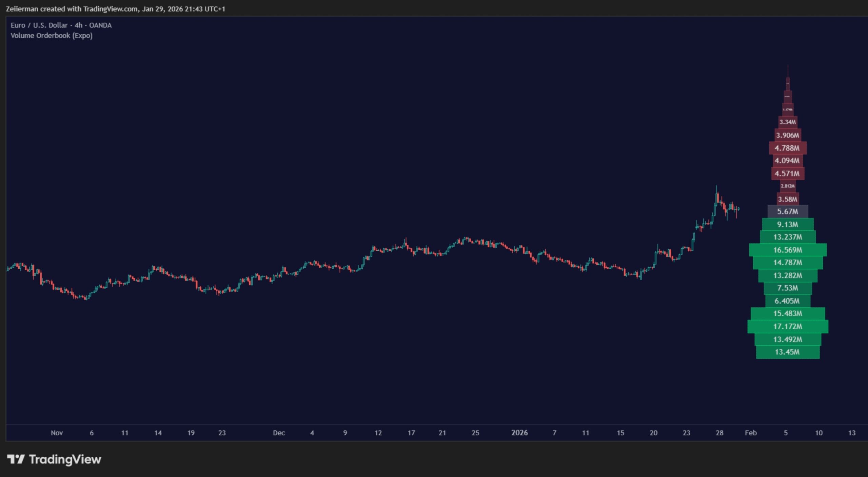The height and width of the screenshot is (477, 868).
Task: Click the '20' date label on time axis
Action: point(653,433)
